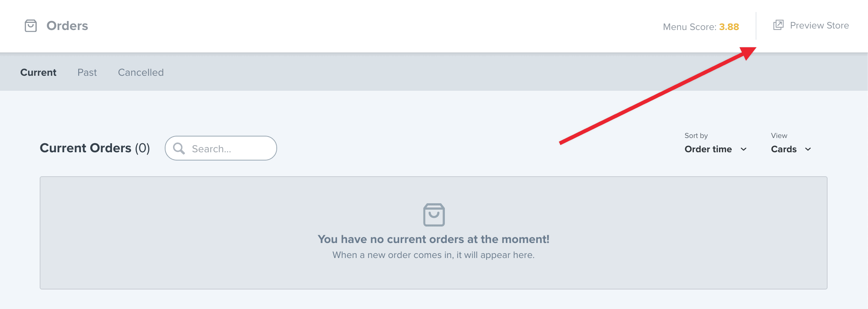The width and height of the screenshot is (868, 309).
Task: Switch to the Current orders tab
Action: pos(38,72)
